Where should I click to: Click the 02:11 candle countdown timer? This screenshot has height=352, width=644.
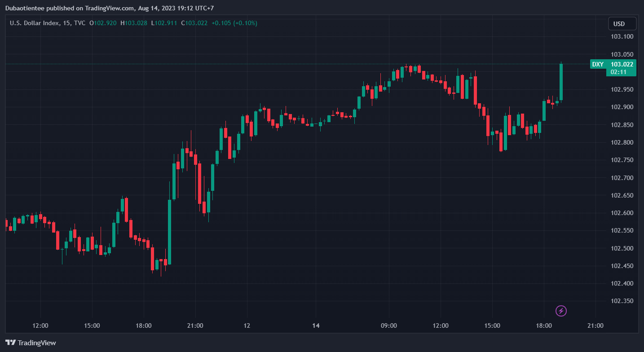(x=618, y=72)
